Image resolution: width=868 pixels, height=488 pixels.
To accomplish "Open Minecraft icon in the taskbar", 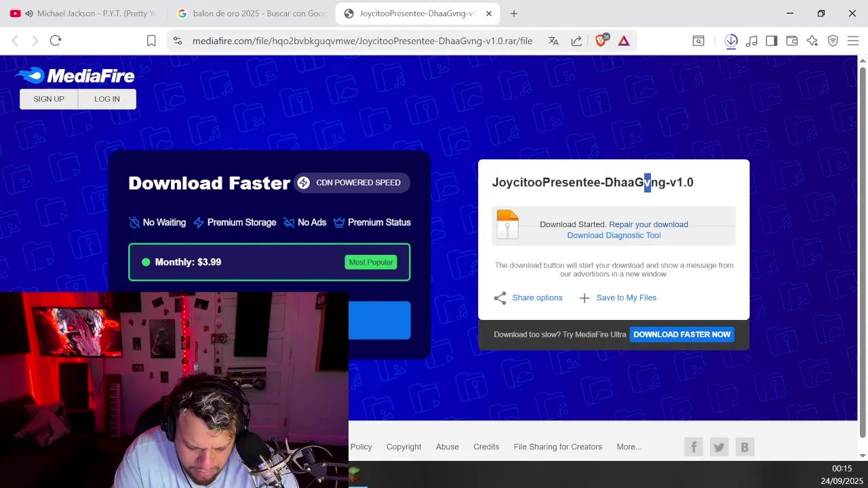I will [x=355, y=474].
